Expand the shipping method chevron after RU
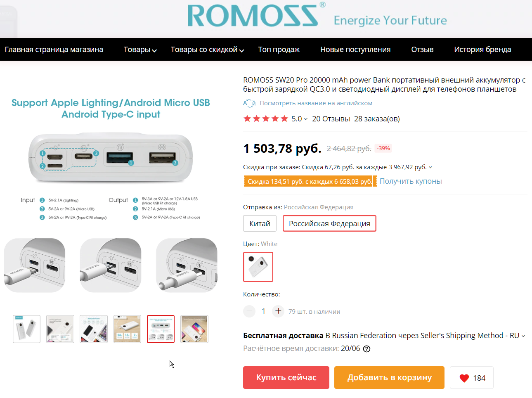532x398 pixels. pyautogui.click(x=523, y=336)
